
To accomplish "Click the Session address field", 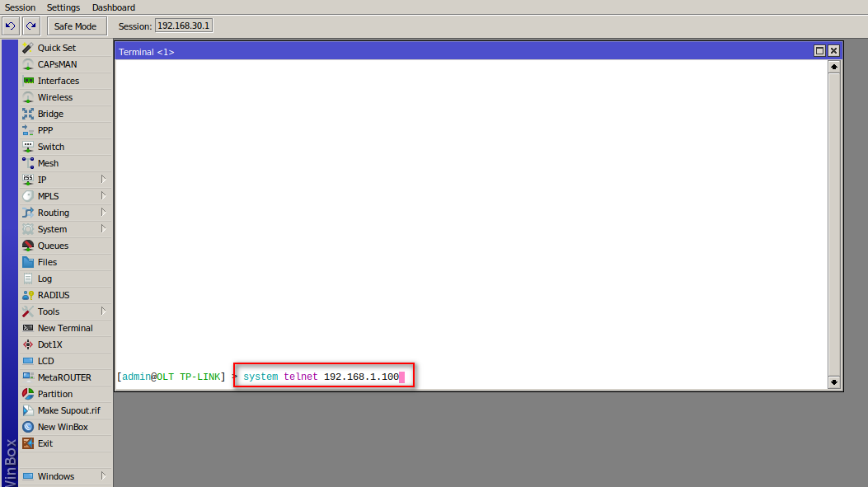I will click(x=183, y=26).
